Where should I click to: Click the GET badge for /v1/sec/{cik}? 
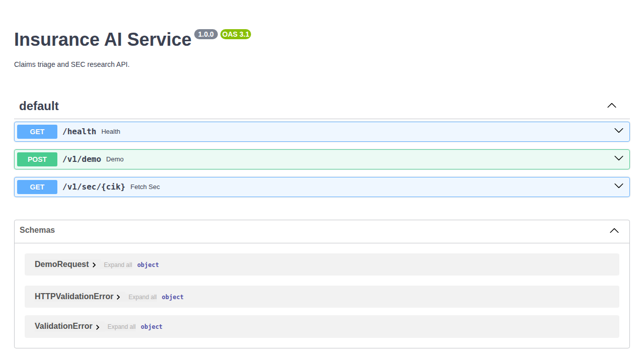[x=37, y=187]
